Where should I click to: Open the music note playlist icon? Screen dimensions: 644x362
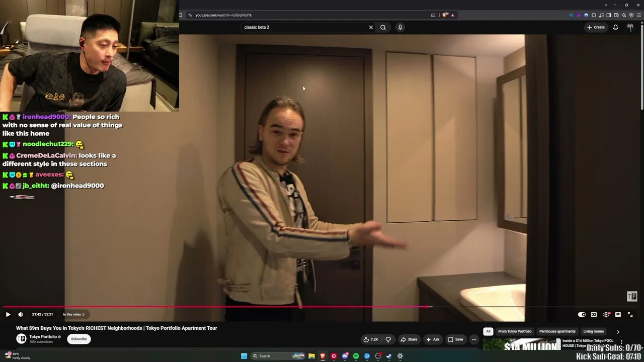coord(601,15)
